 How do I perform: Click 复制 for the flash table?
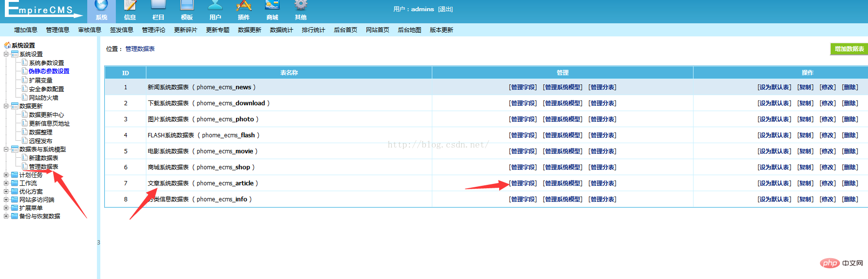pos(805,135)
